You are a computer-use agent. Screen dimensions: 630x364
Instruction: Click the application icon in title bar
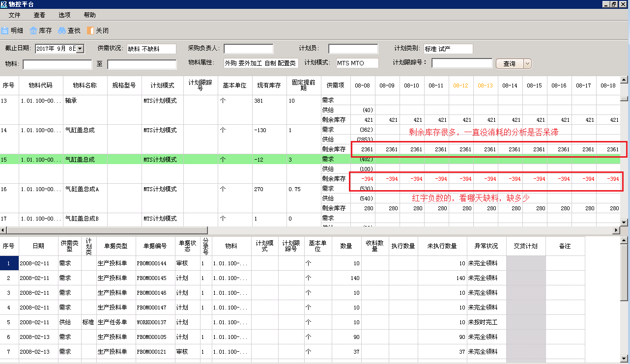point(4,4)
